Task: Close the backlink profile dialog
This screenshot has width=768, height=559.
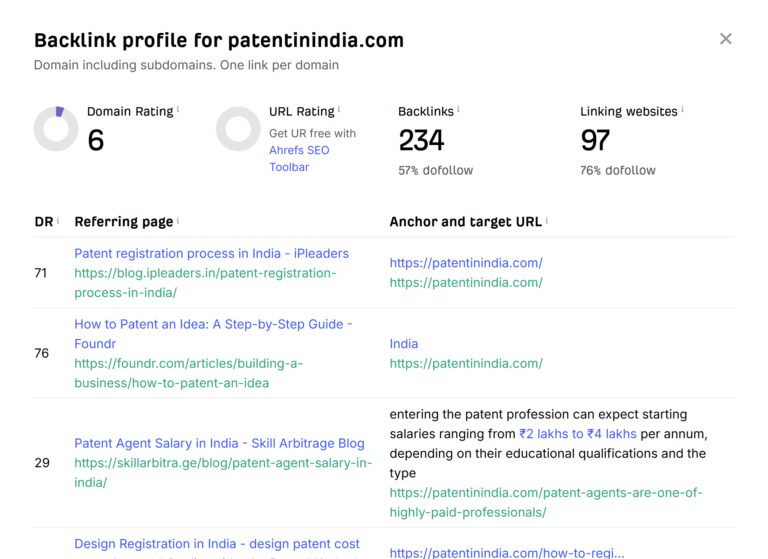Action: tap(726, 39)
